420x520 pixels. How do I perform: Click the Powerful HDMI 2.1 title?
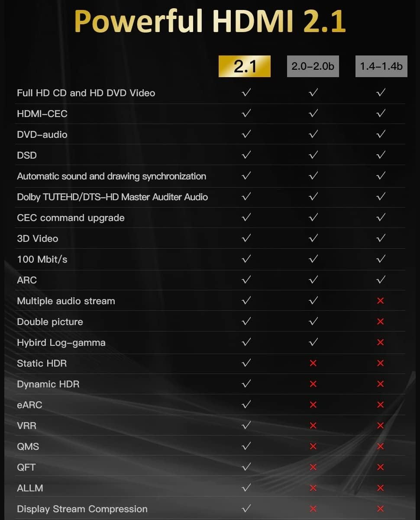point(210,20)
